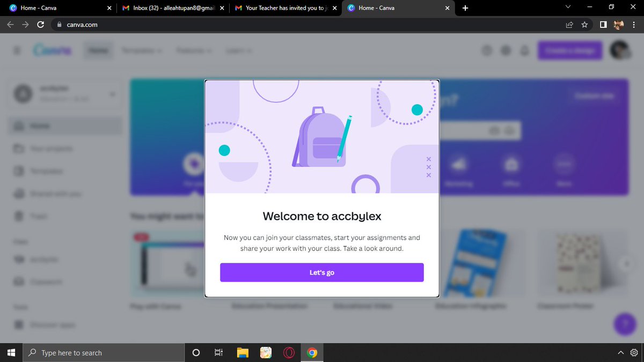644x362 pixels.
Task: Close the inactive Home - Canva tab
Action: pos(109,8)
